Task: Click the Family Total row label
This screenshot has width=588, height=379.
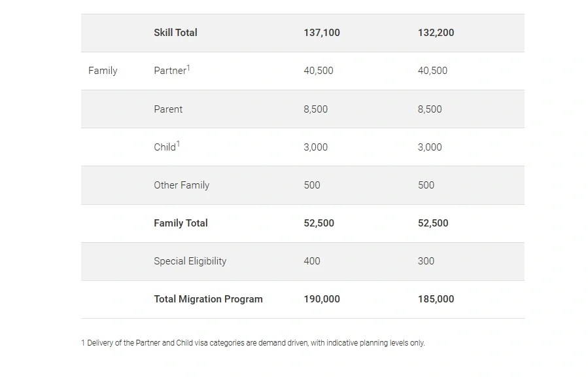Action: [181, 223]
